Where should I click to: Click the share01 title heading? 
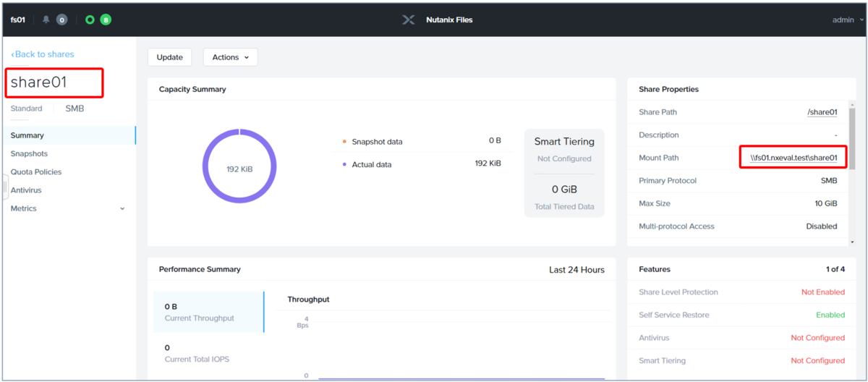pos(39,82)
